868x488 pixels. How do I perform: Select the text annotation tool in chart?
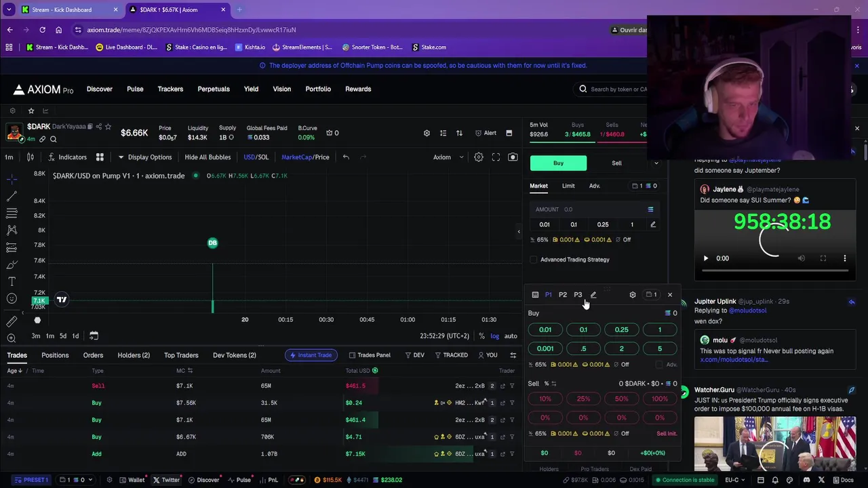(12, 281)
